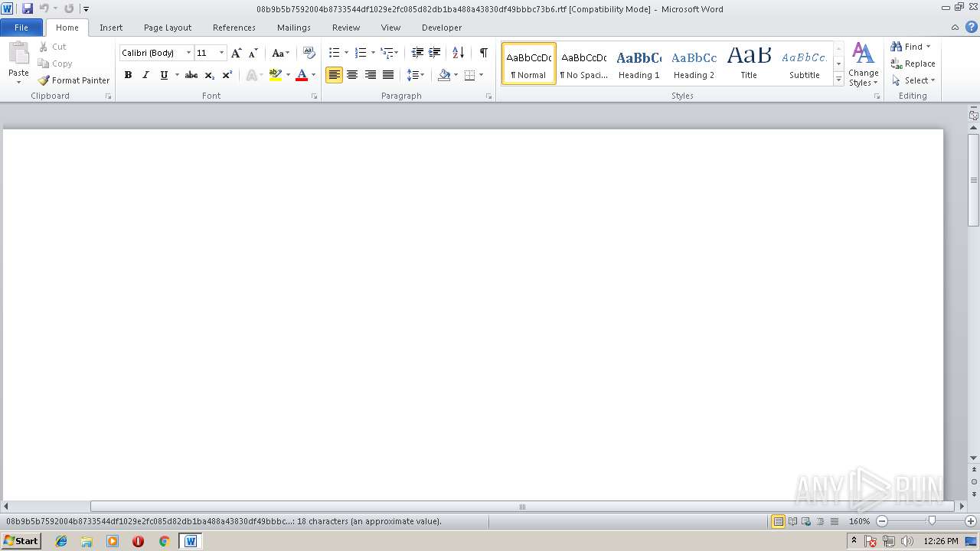
Task: Click the Replace command
Action: [x=913, y=64]
